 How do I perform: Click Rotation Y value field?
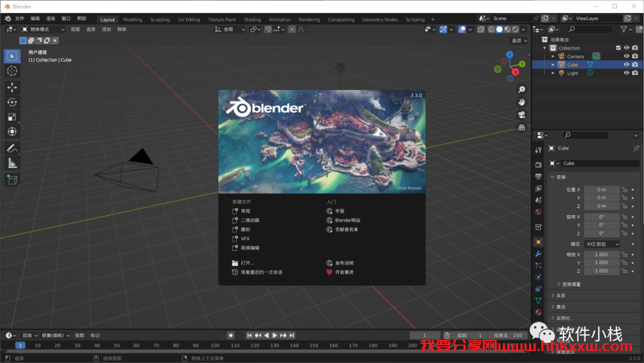pyautogui.click(x=602, y=225)
